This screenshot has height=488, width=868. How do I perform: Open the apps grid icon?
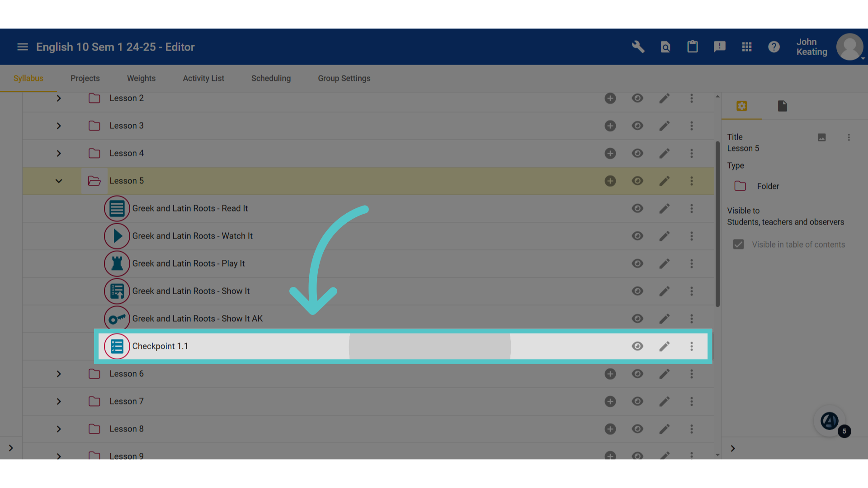(747, 47)
